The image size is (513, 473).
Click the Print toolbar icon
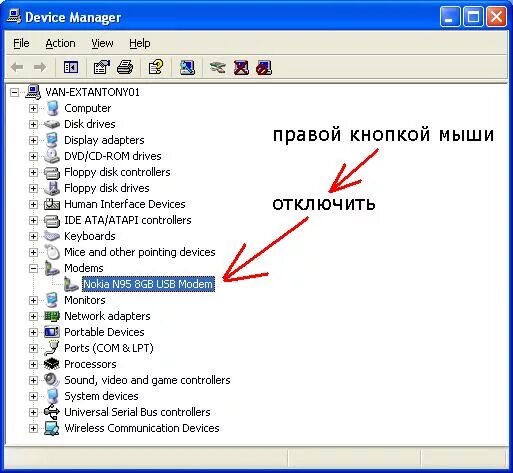pos(125,67)
